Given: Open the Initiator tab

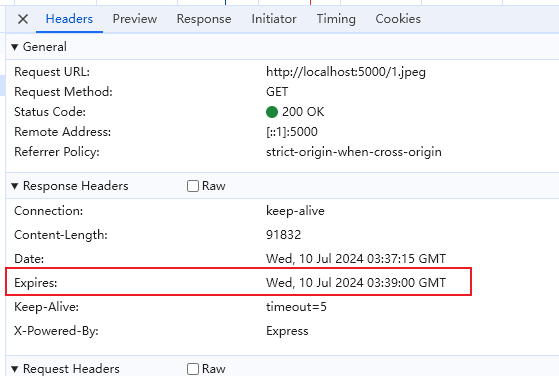Looking at the screenshot, I should tap(274, 19).
